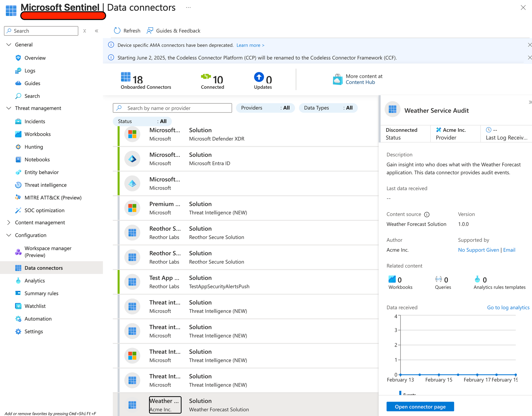Viewport: 532px width, 416px height.
Task: Click the Refresh icon in toolbar
Action: [x=117, y=31]
